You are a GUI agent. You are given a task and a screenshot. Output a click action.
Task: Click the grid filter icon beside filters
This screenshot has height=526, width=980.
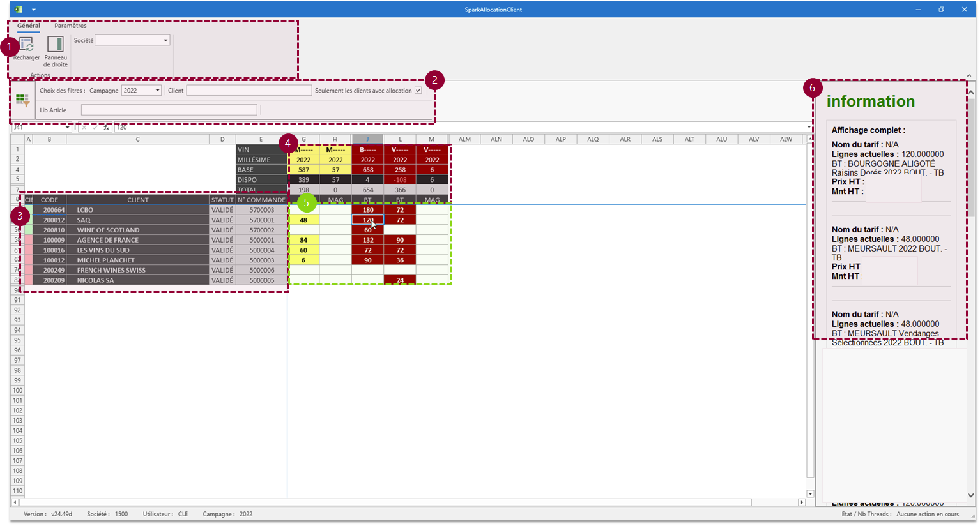[23, 100]
